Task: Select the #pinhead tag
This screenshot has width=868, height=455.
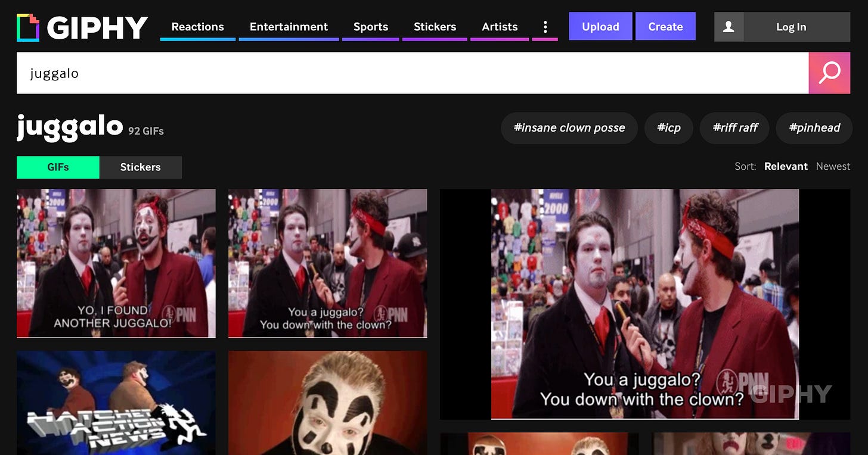Action: click(814, 128)
